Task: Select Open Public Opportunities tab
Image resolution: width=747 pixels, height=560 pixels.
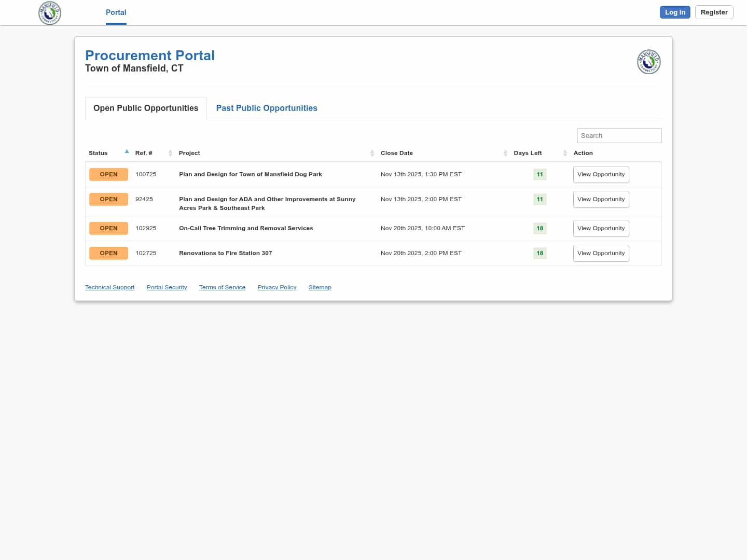Action: pyautogui.click(x=146, y=108)
